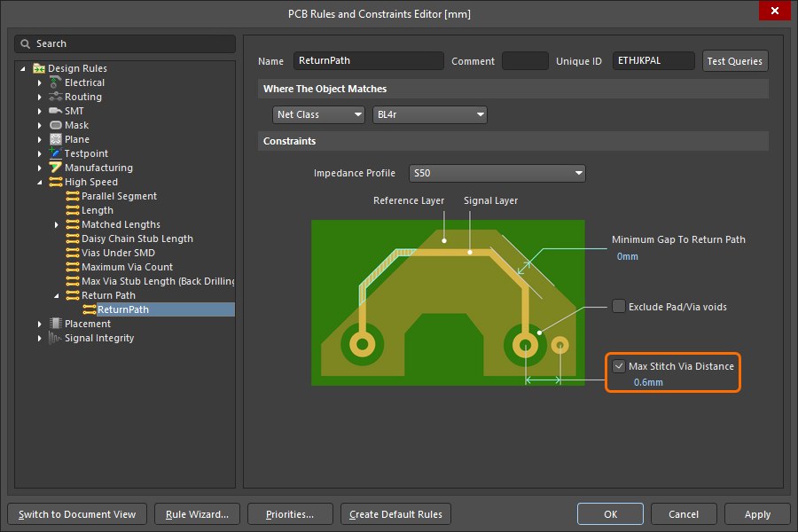This screenshot has height=532, width=798.
Task: Select Parallel Segment in the tree
Action: tap(119, 196)
